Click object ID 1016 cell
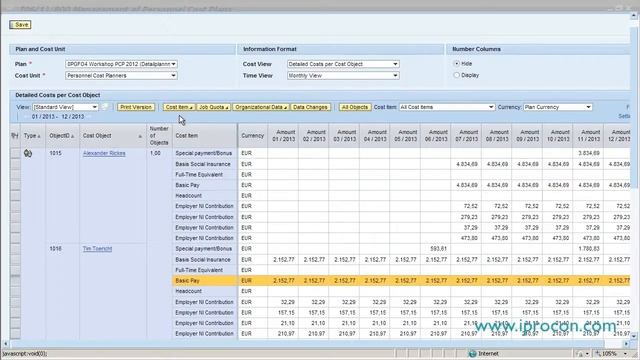 pyautogui.click(x=55, y=249)
